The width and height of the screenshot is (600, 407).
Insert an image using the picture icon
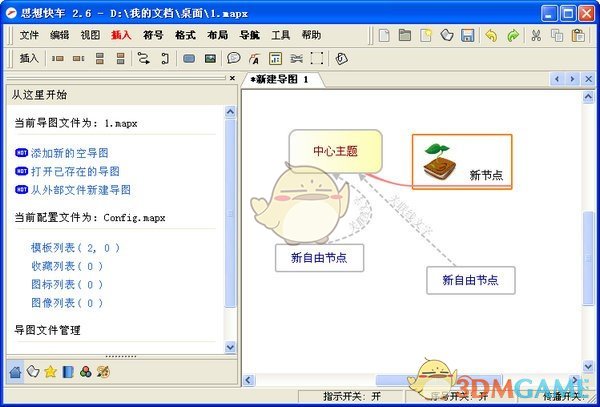(210, 59)
